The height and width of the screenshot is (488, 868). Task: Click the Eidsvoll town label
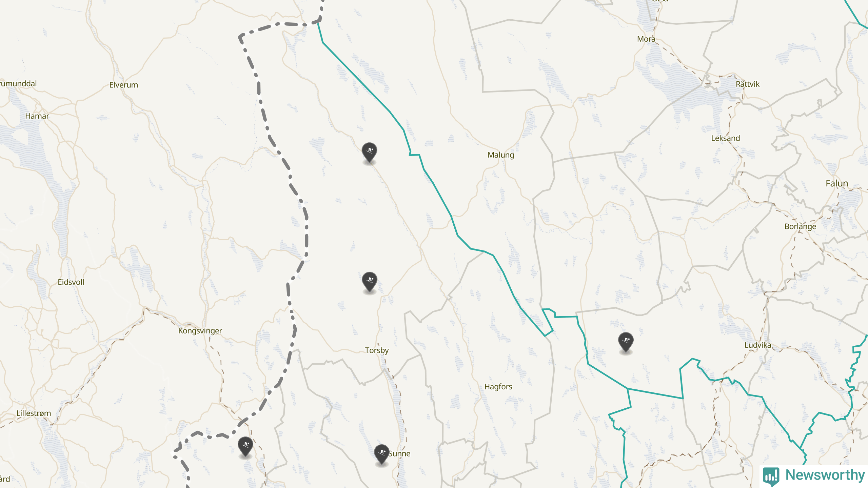point(71,282)
